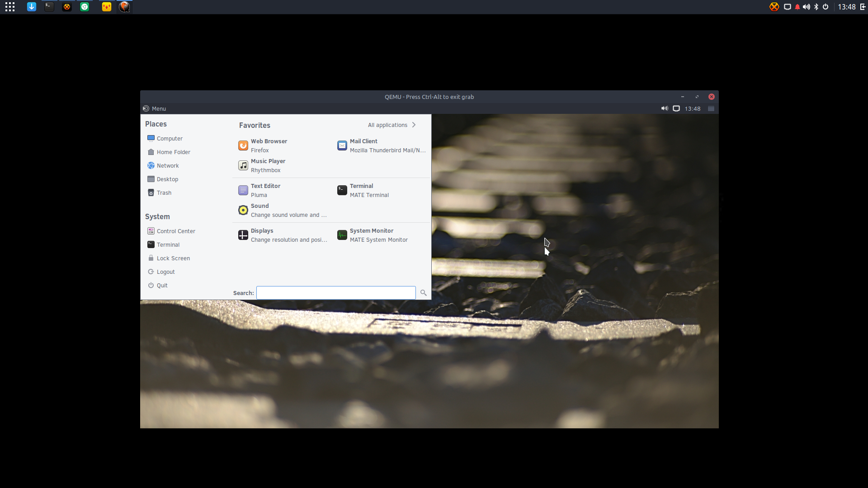
Task: Open host volume control
Action: pos(807,7)
